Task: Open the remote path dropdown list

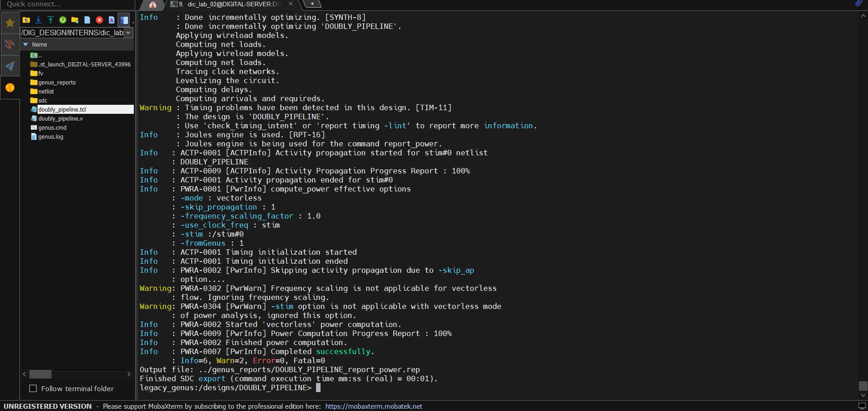Action: (x=127, y=33)
